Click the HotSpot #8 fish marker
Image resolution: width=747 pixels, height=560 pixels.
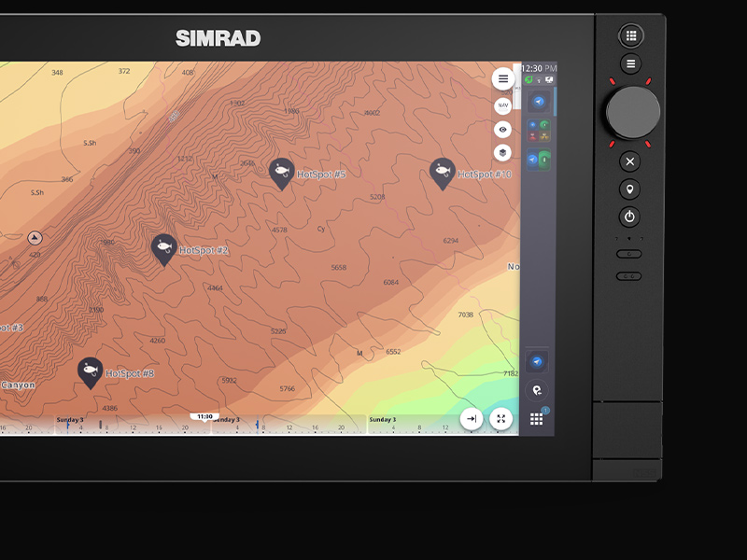pyautogui.click(x=91, y=371)
